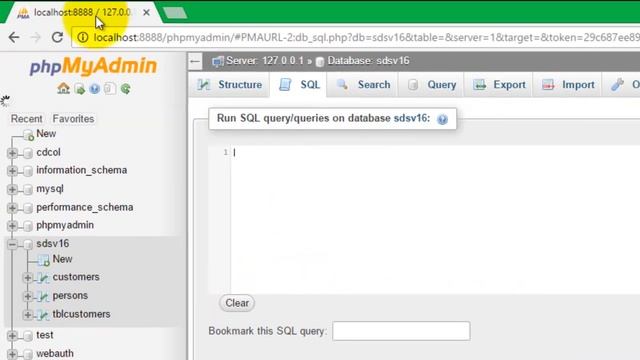
Task: Click the persons table icon
Action: (x=43, y=296)
